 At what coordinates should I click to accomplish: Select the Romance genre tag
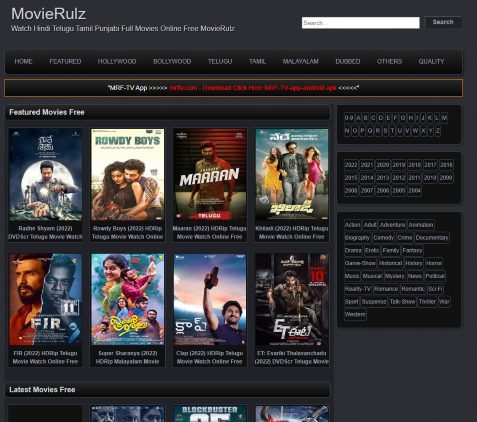click(x=386, y=289)
